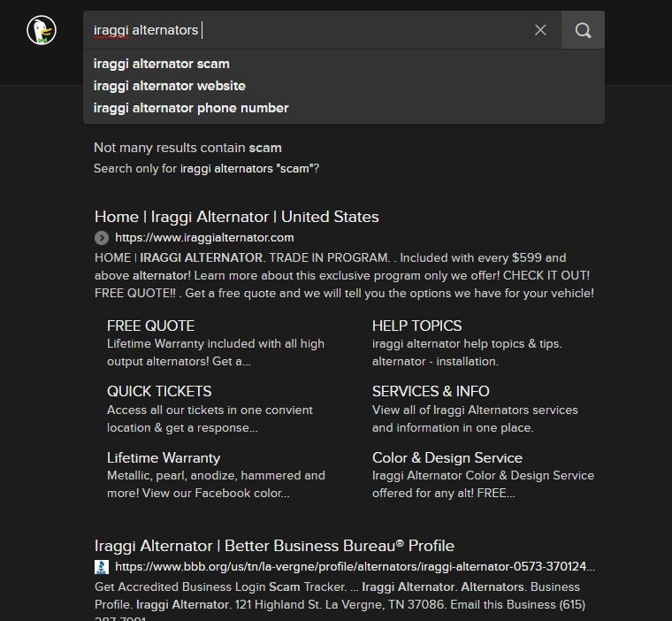Image resolution: width=672 pixels, height=621 pixels.
Task: Click snippet 'Lifetime Warranty included with all high'
Action: tap(216, 344)
